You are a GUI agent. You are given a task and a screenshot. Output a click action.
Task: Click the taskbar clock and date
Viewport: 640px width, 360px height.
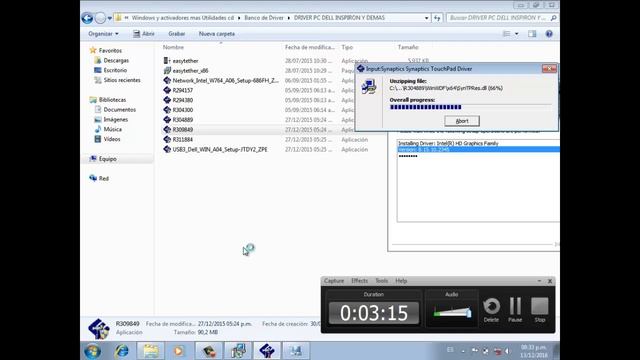[533, 351]
